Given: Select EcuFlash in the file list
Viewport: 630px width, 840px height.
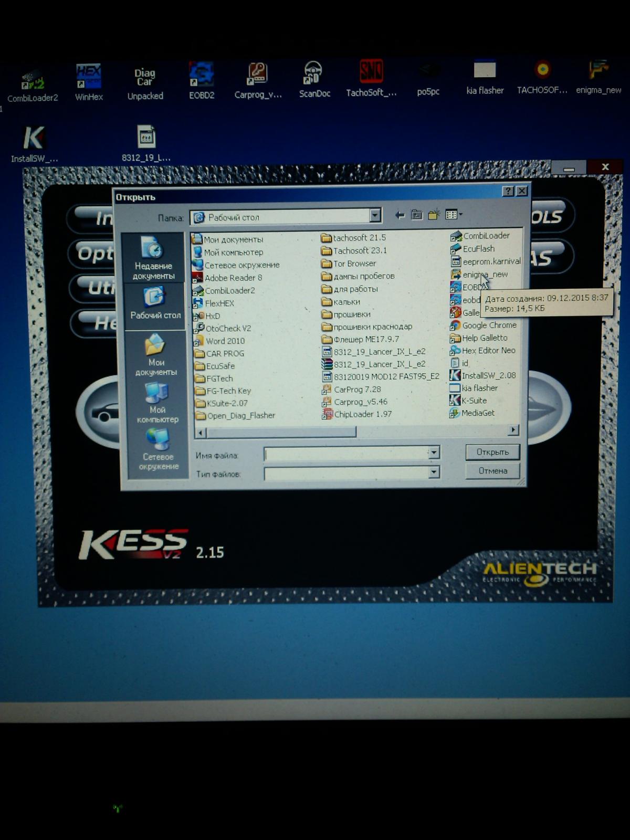Looking at the screenshot, I should [x=472, y=249].
